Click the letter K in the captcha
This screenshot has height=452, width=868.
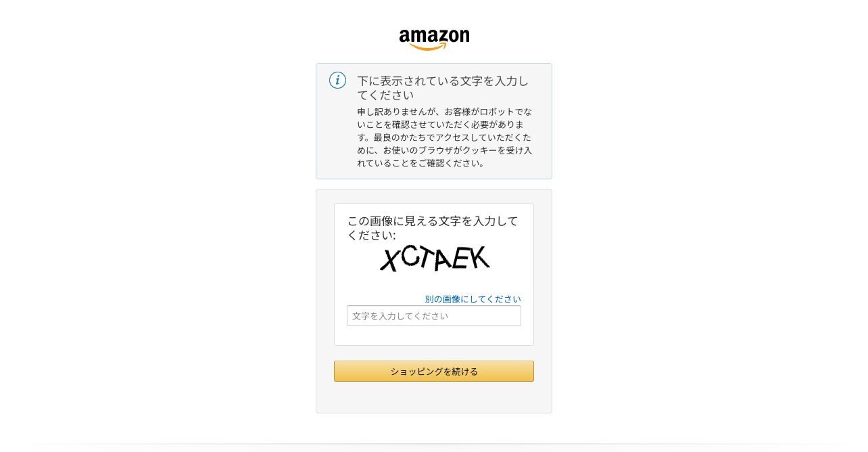[479, 257]
